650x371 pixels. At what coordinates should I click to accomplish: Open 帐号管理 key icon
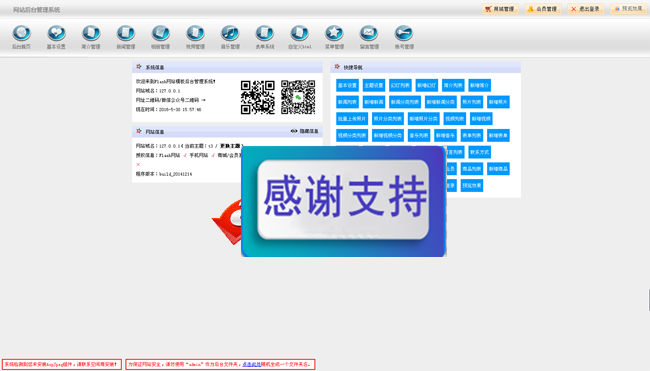pos(404,33)
